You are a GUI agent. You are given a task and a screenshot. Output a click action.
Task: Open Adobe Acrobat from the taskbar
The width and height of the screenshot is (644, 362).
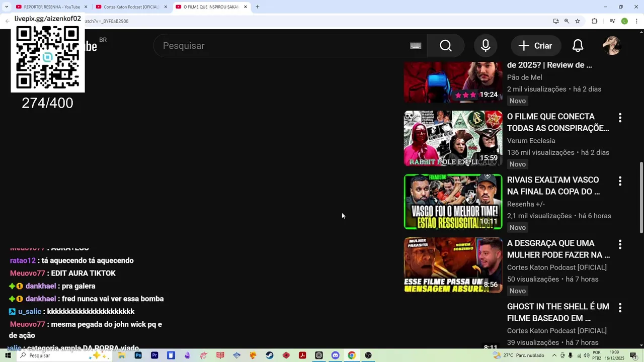[302, 355]
